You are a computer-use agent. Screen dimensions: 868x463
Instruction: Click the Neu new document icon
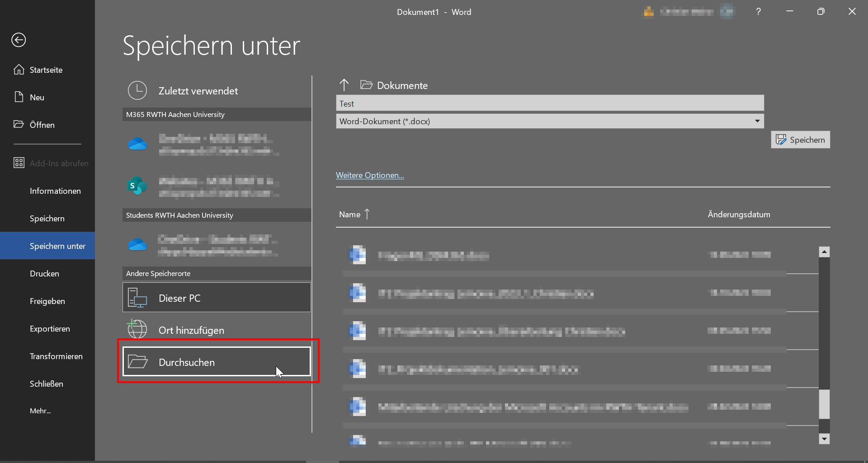tap(19, 97)
